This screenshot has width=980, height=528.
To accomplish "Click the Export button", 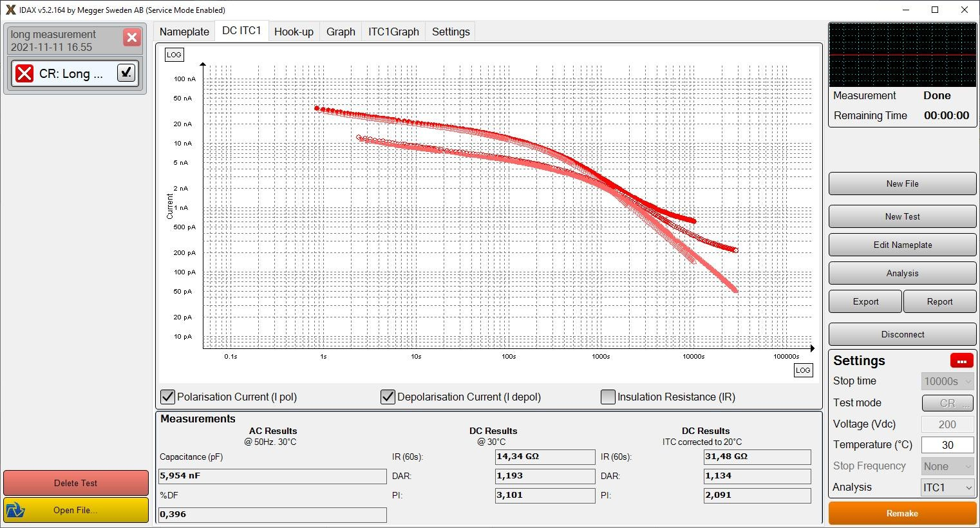I will (x=865, y=301).
